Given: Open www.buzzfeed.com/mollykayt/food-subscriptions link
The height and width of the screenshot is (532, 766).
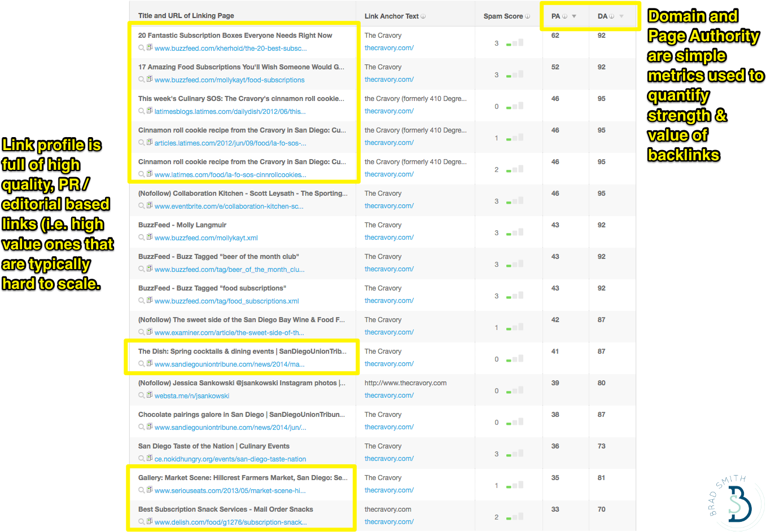Looking at the screenshot, I should 230,80.
